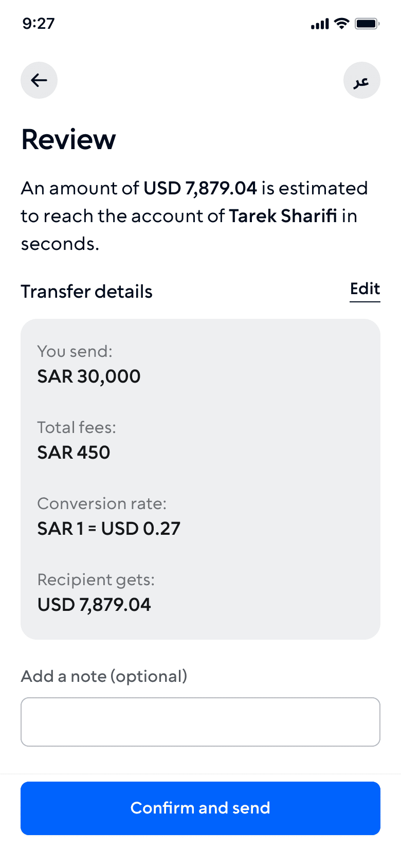This screenshot has height=868, width=401.
Task: Tap the conversion rate SAR 1 = USD 0.27
Action: 109,529
